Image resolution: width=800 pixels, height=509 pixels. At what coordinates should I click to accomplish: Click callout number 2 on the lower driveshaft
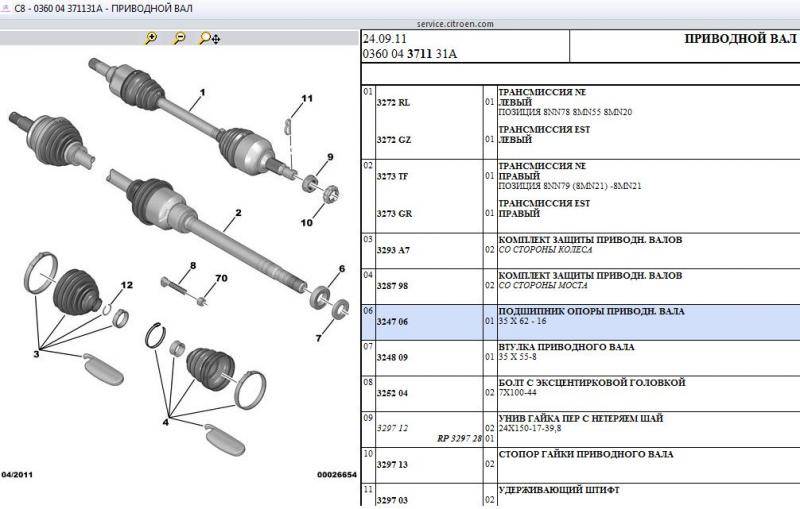(238, 213)
